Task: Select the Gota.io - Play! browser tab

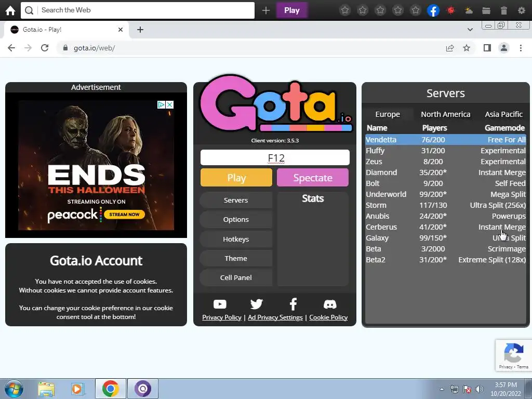Action: pyautogui.click(x=66, y=30)
